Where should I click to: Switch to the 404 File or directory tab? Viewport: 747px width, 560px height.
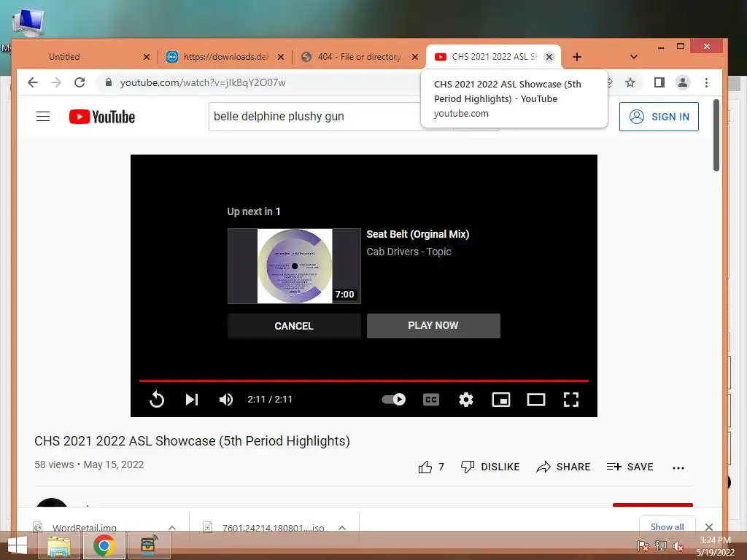358,57
